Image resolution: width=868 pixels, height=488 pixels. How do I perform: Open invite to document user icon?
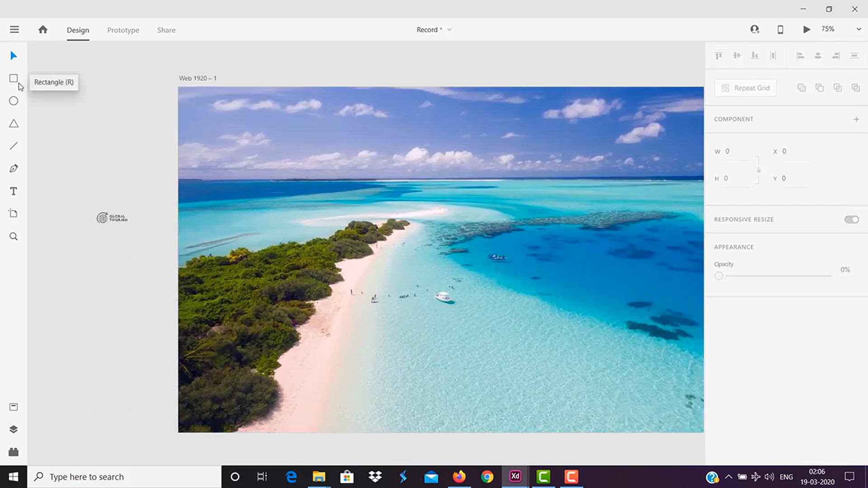coord(755,29)
